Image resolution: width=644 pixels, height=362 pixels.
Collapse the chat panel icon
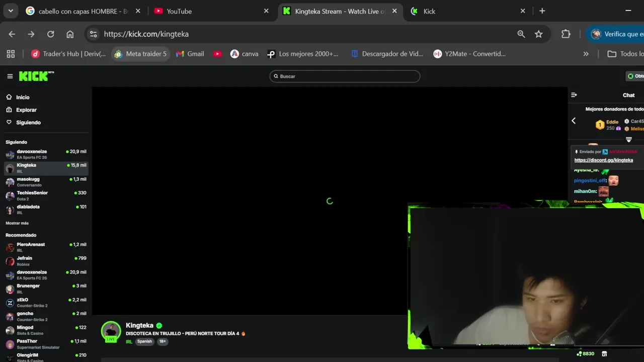pyautogui.click(x=574, y=95)
